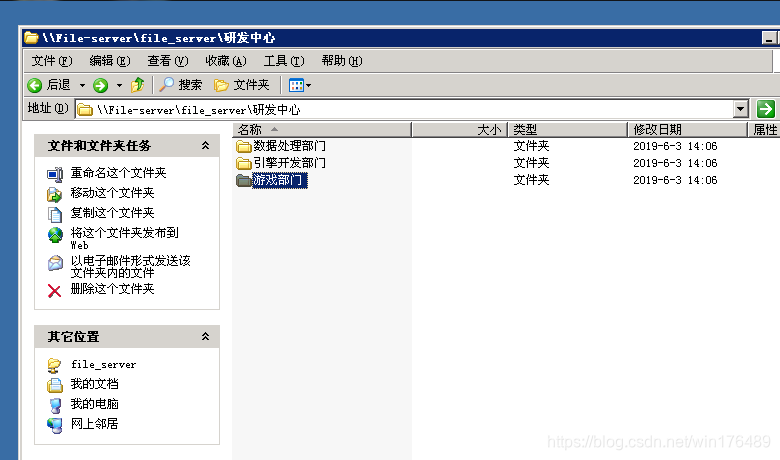The width and height of the screenshot is (780, 460).
Task: Click 重命名这个文件夹 link
Action: pyautogui.click(x=118, y=173)
